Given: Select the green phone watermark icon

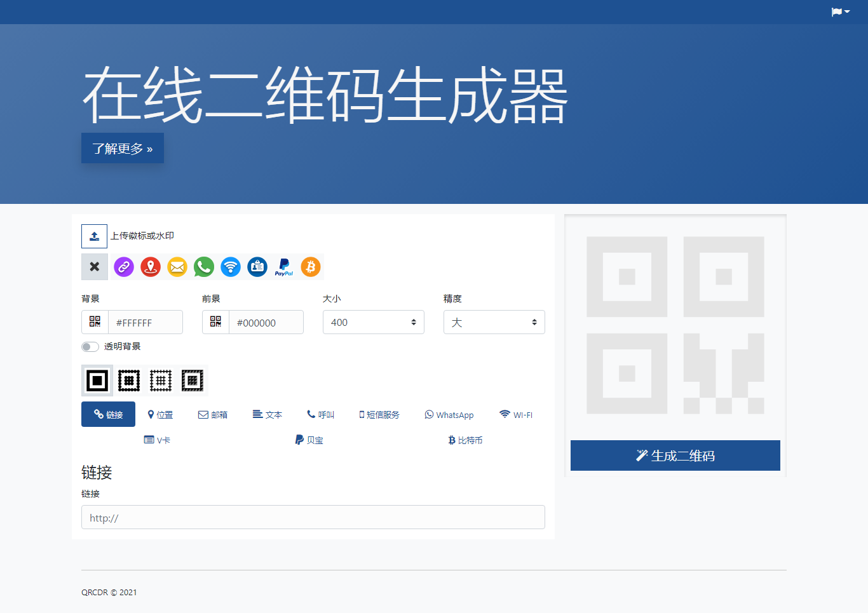Looking at the screenshot, I should pyautogui.click(x=204, y=267).
